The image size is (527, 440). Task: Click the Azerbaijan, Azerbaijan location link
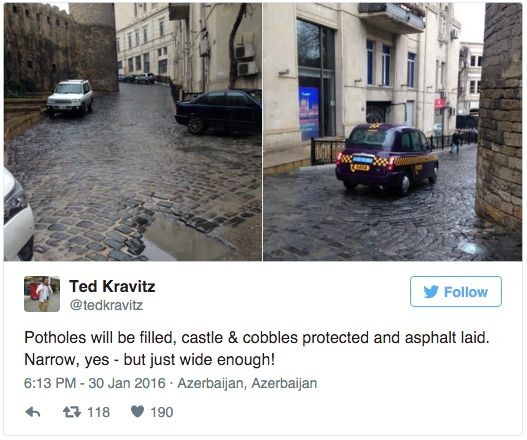[x=247, y=383]
